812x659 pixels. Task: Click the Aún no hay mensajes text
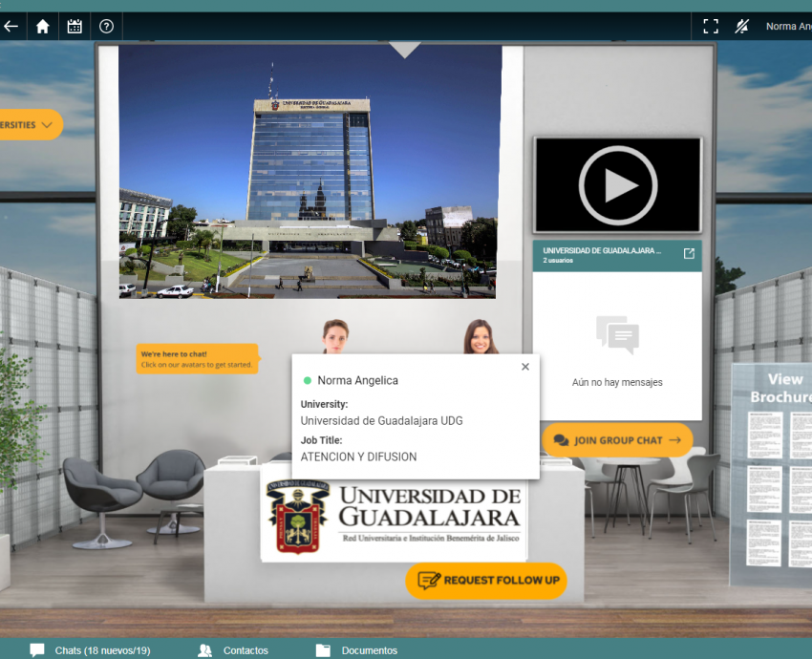[x=617, y=383]
